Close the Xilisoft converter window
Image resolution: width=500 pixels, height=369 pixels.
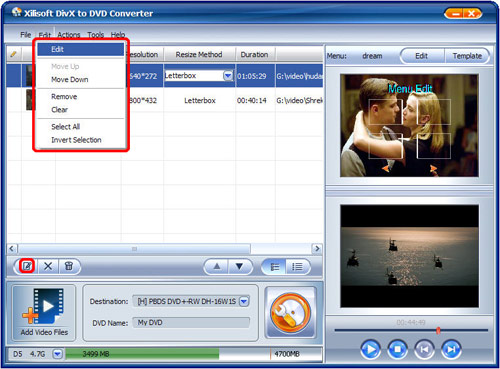[x=472, y=14]
